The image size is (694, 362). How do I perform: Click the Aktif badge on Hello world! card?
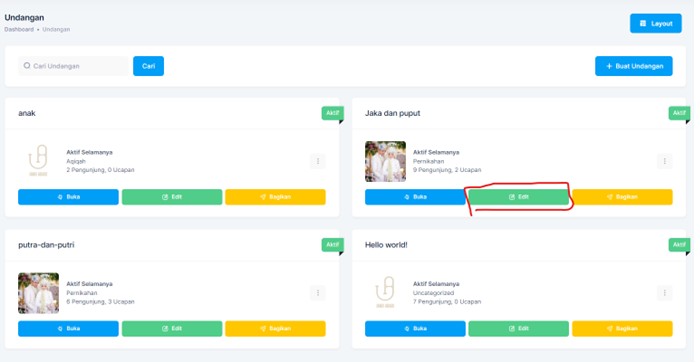[679, 245]
